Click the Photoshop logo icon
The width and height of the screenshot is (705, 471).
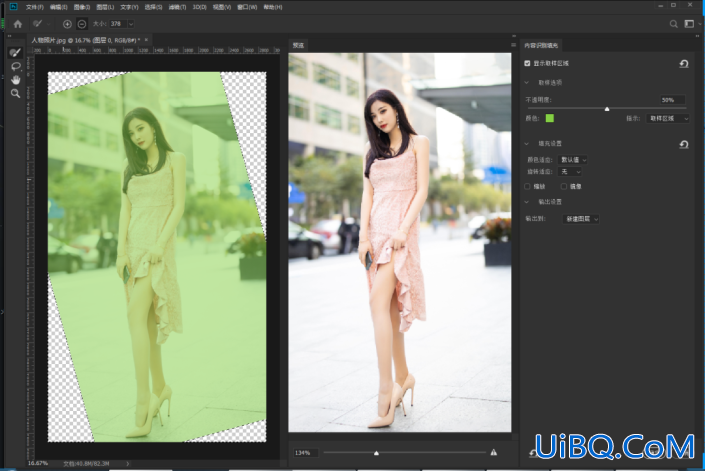(x=13, y=7)
